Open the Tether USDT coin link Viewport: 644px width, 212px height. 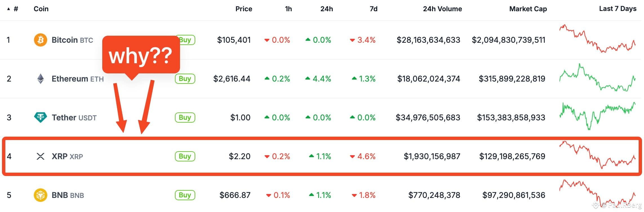point(74,118)
